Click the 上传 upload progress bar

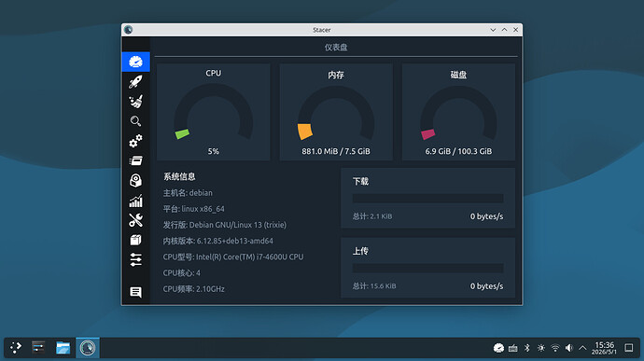tap(428, 268)
